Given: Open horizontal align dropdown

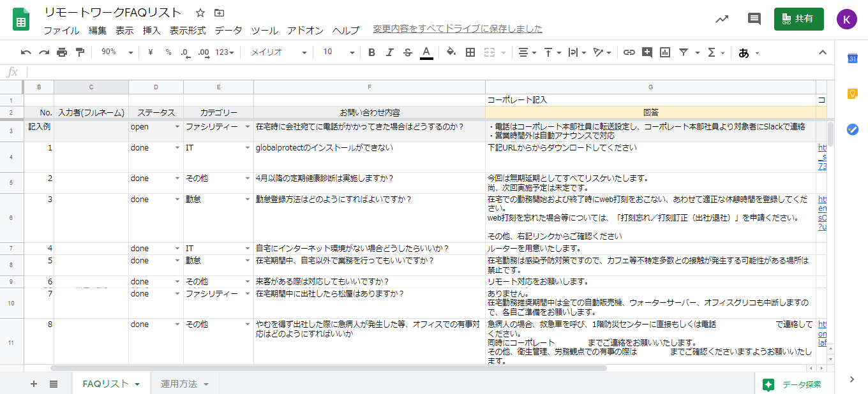Looking at the screenshot, I should (x=527, y=52).
